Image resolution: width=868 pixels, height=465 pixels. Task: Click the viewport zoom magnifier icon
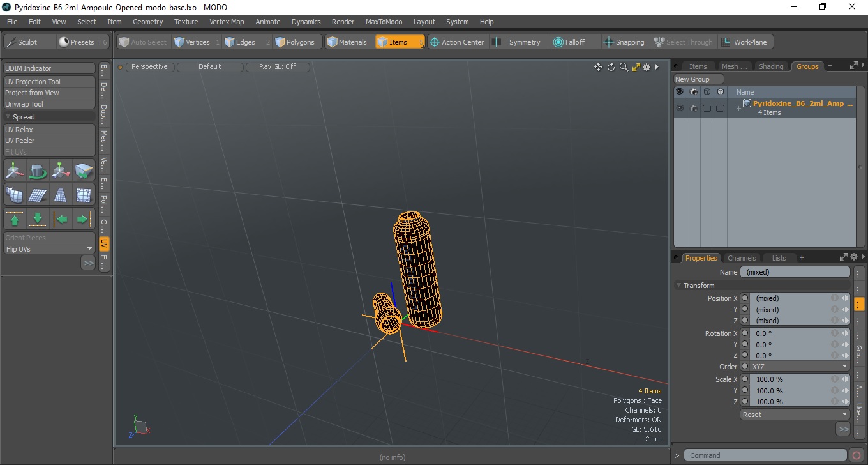click(x=624, y=67)
